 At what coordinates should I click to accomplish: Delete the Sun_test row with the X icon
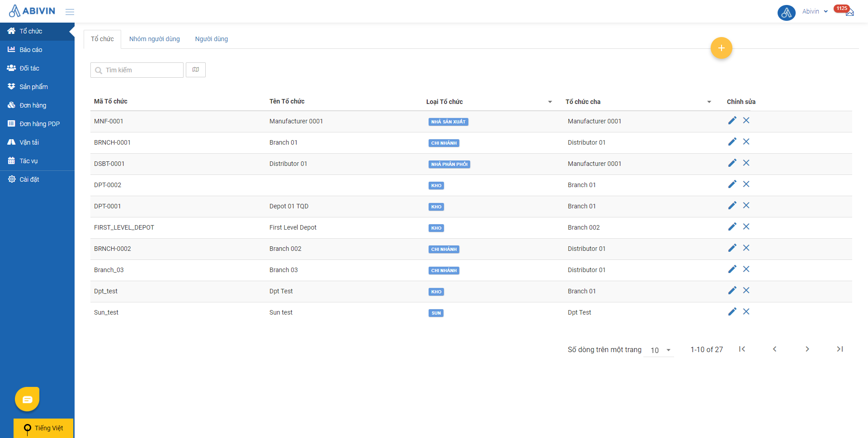(x=746, y=311)
